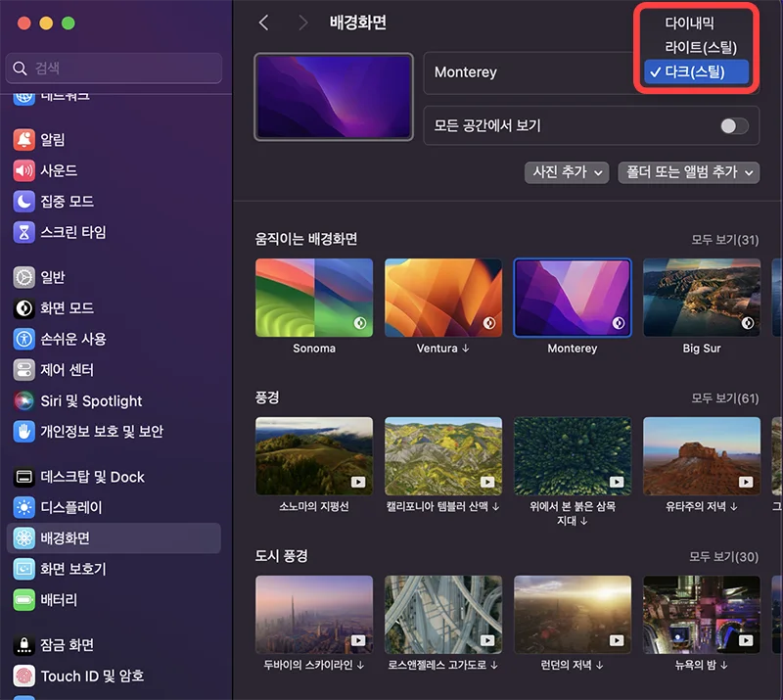Image resolution: width=783 pixels, height=700 pixels.
Task: Select the Sonoma wallpaper thumbnail
Action: coord(314,297)
